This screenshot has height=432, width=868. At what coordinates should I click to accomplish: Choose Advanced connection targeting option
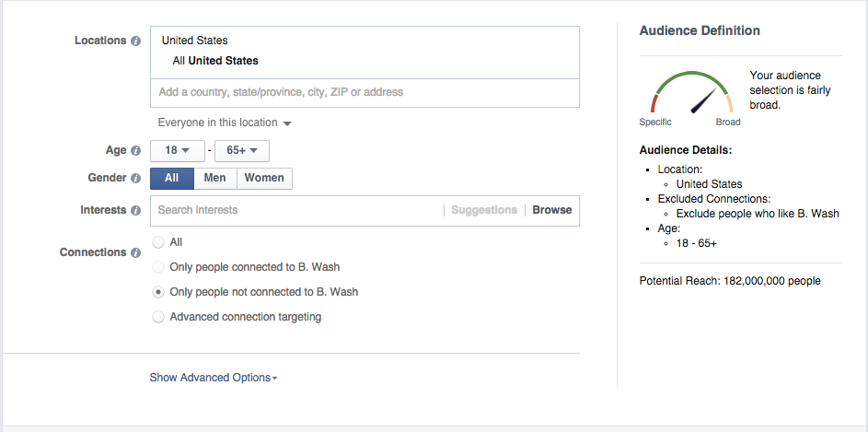(x=159, y=317)
